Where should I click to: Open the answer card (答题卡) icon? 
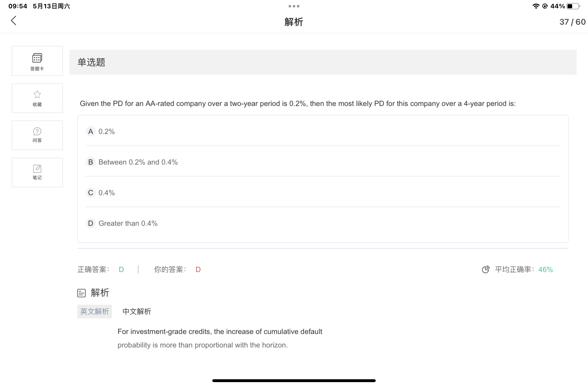(37, 58)
